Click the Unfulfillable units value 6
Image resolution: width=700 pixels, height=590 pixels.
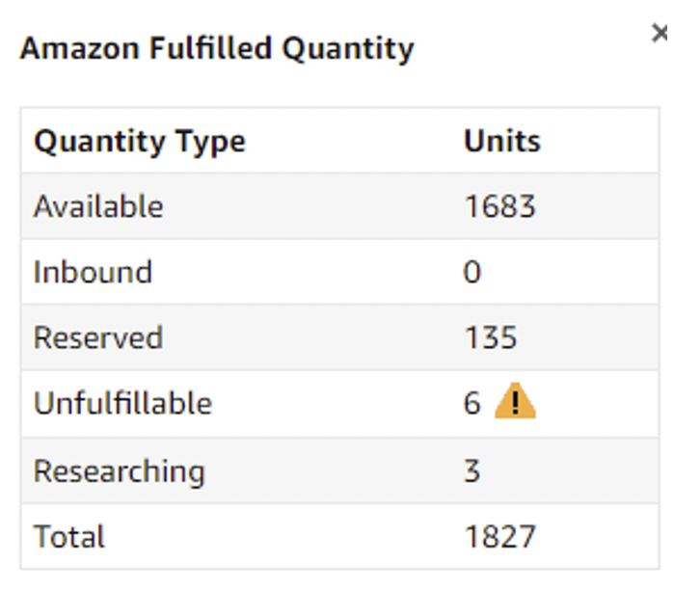(471, 403)
